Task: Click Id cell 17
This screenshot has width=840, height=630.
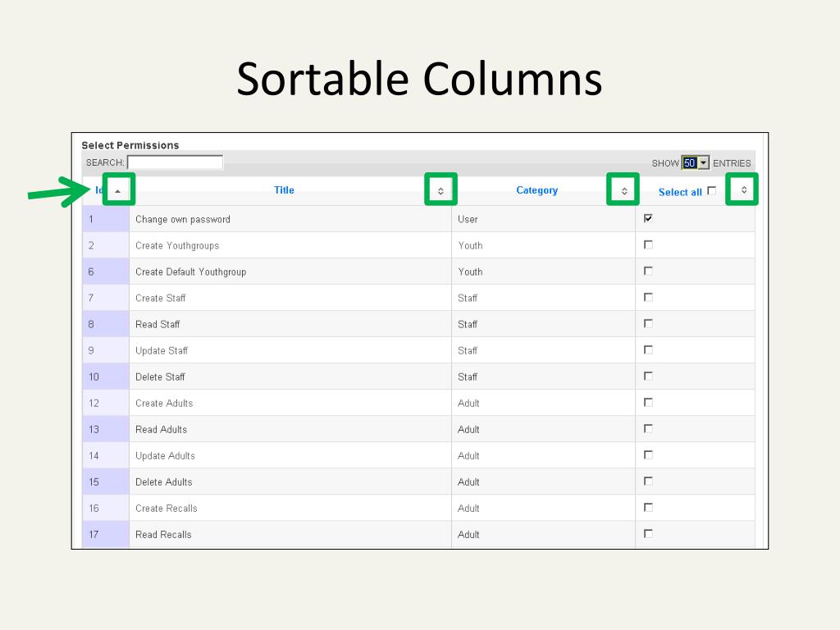Action: pyautogui.click(x=106, y=534)
